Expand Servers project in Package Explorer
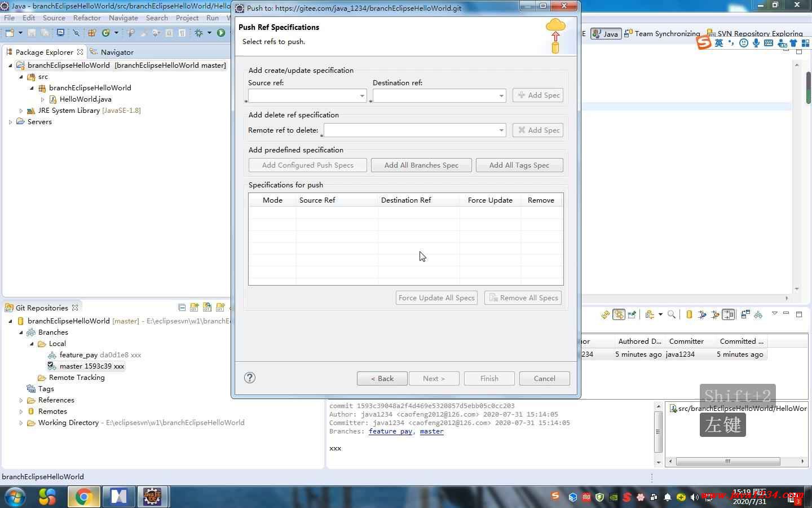Viewport: 812px width, 508px height. (10, 122)
